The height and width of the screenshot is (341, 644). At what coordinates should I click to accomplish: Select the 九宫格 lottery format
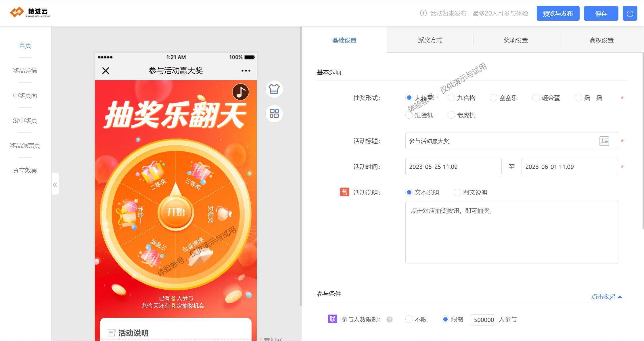pyautogui.click(x=451, y=98)
